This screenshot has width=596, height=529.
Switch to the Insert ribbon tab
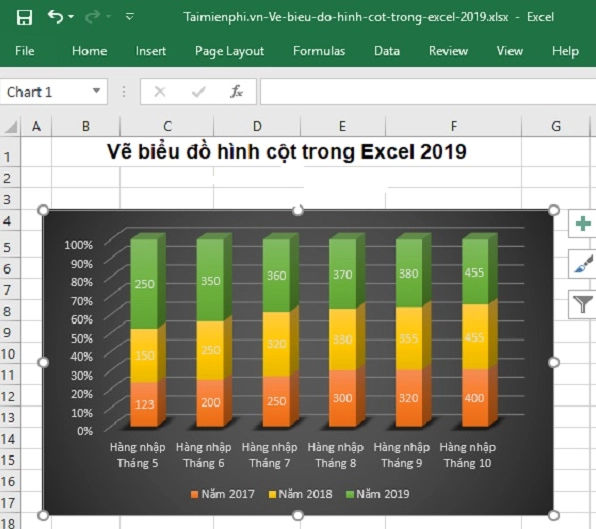coord(151,51)
